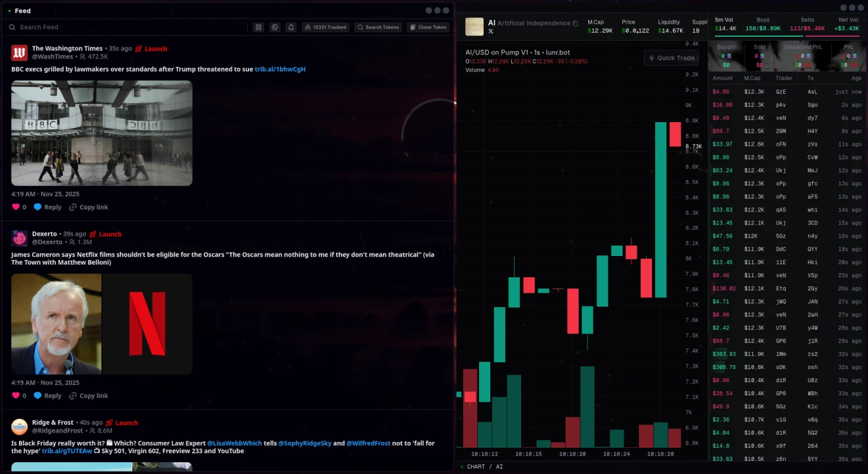Open the @SophyRidgeSky mention link
Viewport: 868px width, 474px height.
coord(305,443)
